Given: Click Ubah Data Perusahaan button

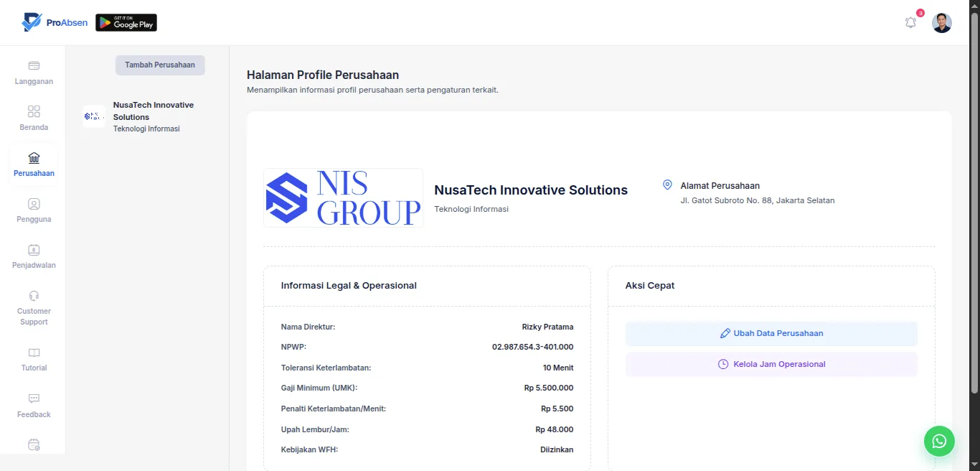Looking at the screenshot, I should (x=771, y=333).
